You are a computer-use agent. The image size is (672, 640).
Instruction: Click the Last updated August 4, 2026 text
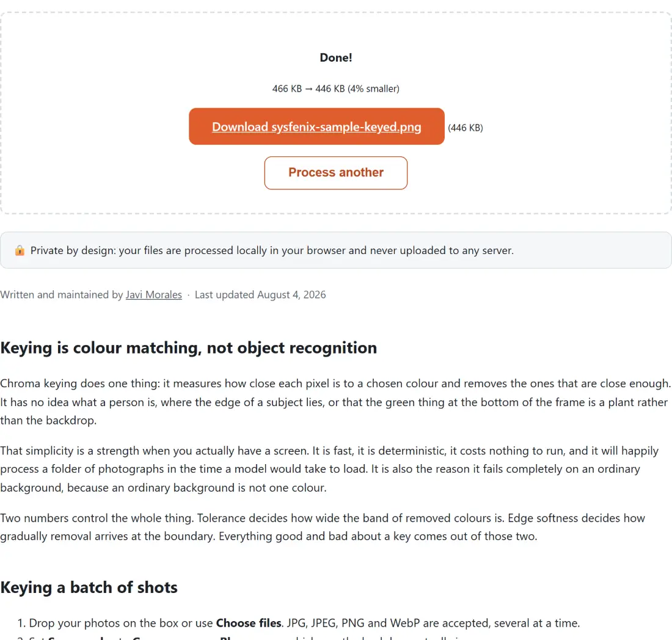(260, 295)
